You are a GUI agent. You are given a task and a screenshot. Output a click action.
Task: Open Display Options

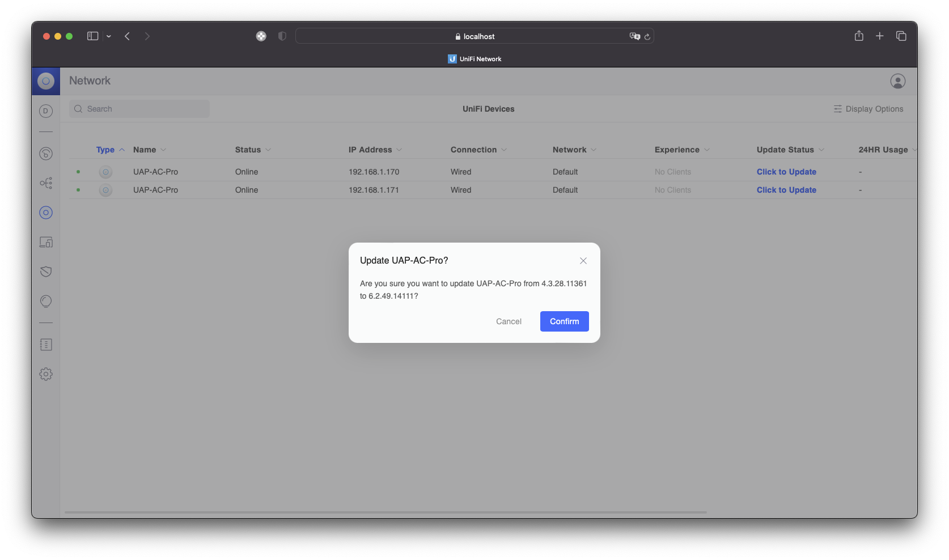point(868,109)
